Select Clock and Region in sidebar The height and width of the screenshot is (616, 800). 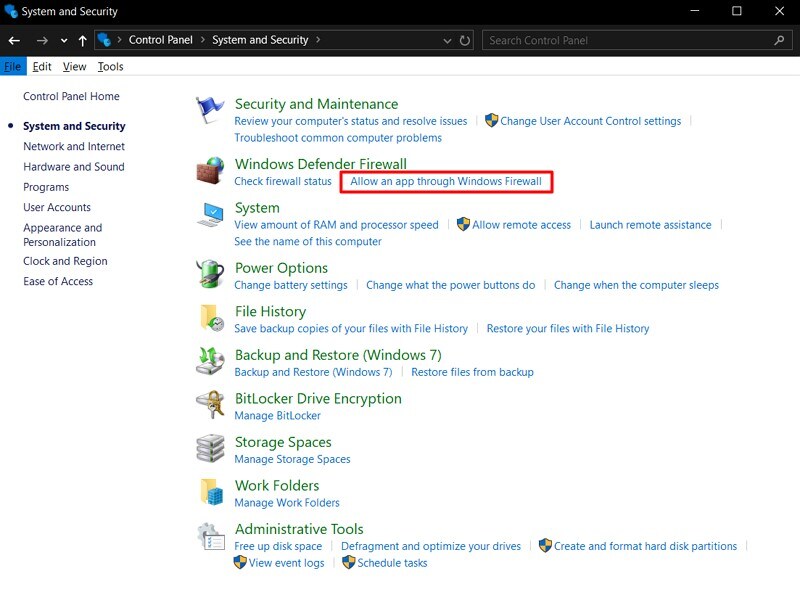coord(65,261)
